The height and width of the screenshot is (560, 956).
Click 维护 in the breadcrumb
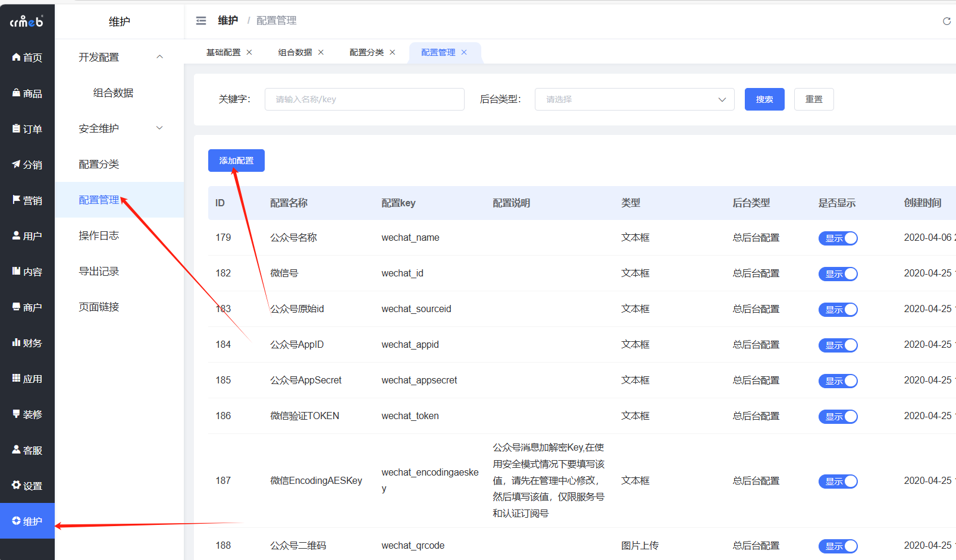(228, 21)
